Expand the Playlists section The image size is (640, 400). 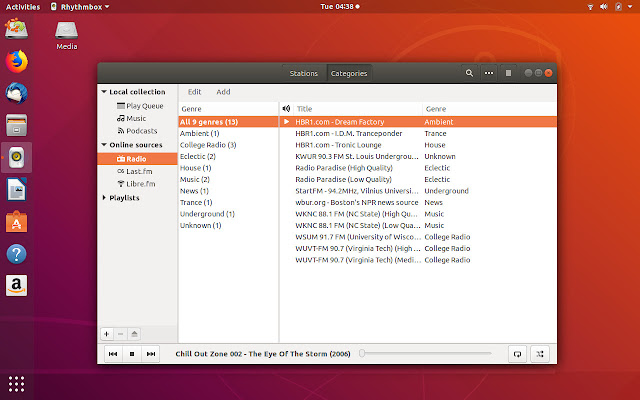pyautogui.click(x=104, y=198)
